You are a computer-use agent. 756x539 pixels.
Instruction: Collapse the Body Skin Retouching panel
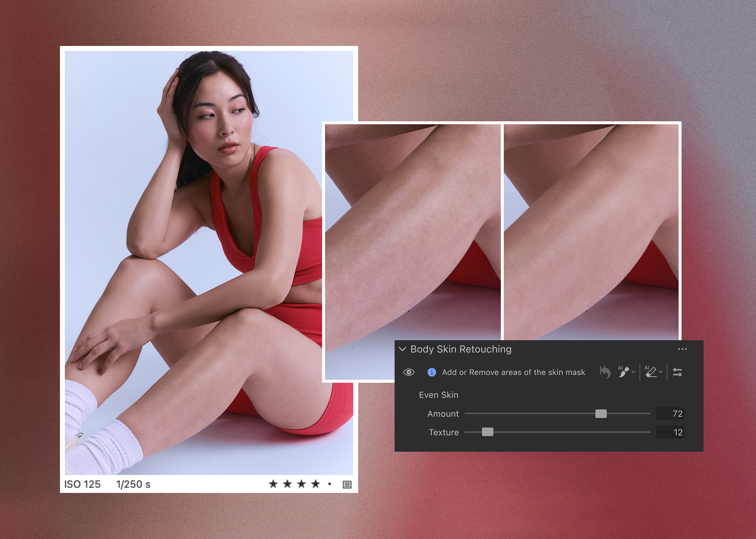402,349
